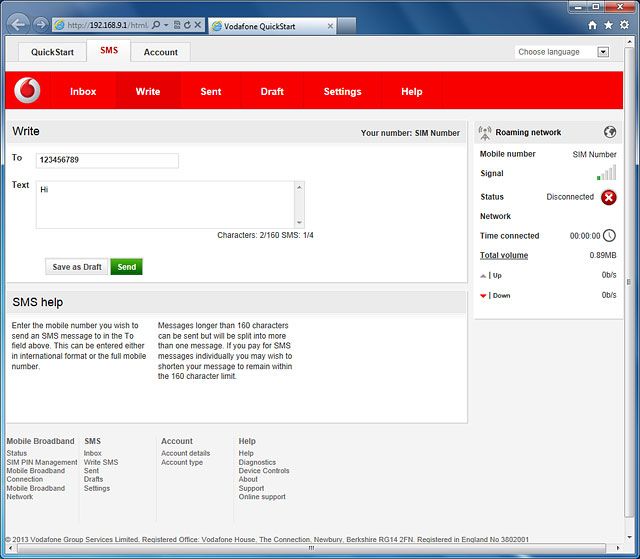Click the signal strength bars icon

point(606,174)
